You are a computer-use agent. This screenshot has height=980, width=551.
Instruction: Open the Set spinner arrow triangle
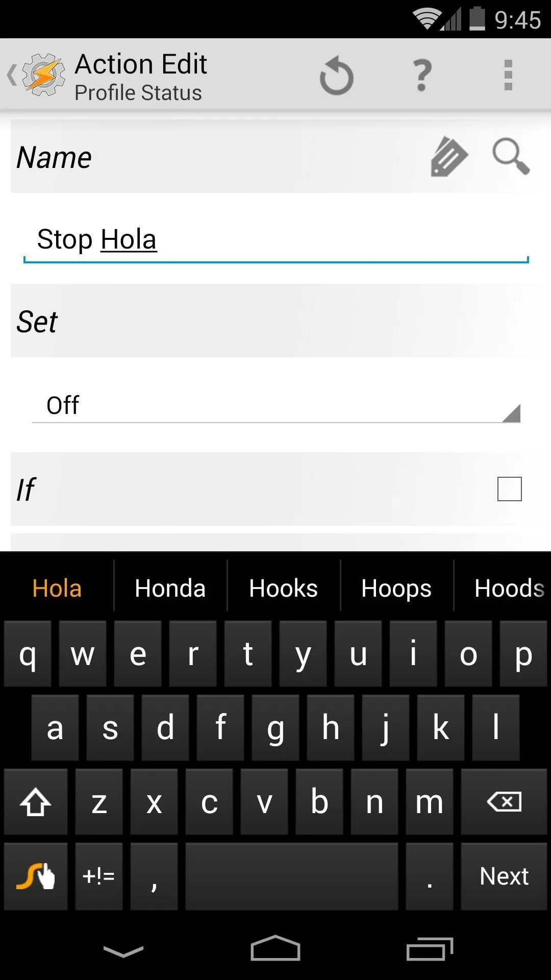pyautogui.click(x=511, y=413)
